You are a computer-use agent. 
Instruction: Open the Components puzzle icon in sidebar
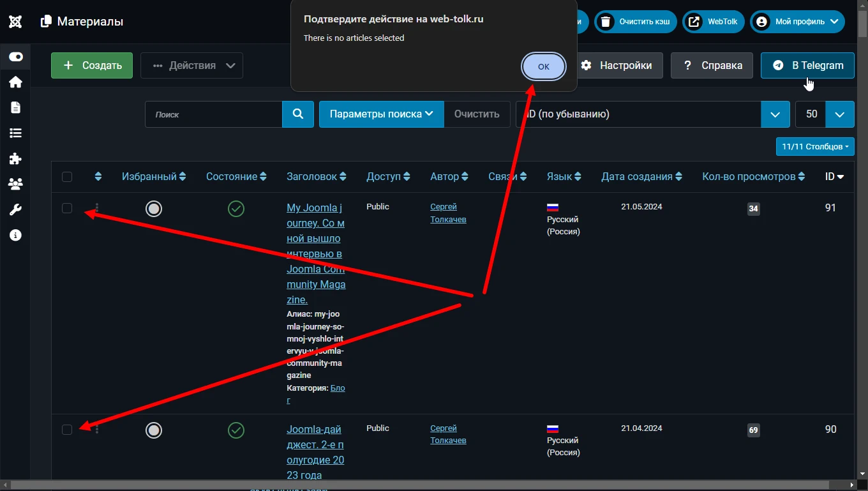coord(16,158)
